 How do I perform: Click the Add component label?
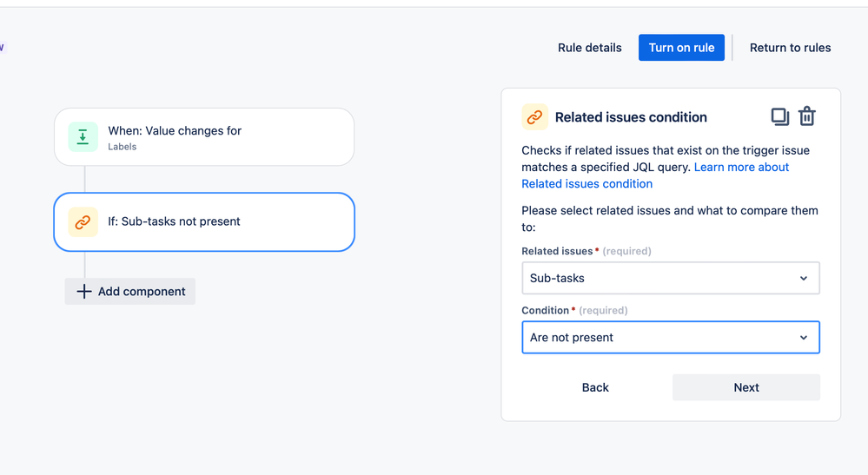click(142, 292)
